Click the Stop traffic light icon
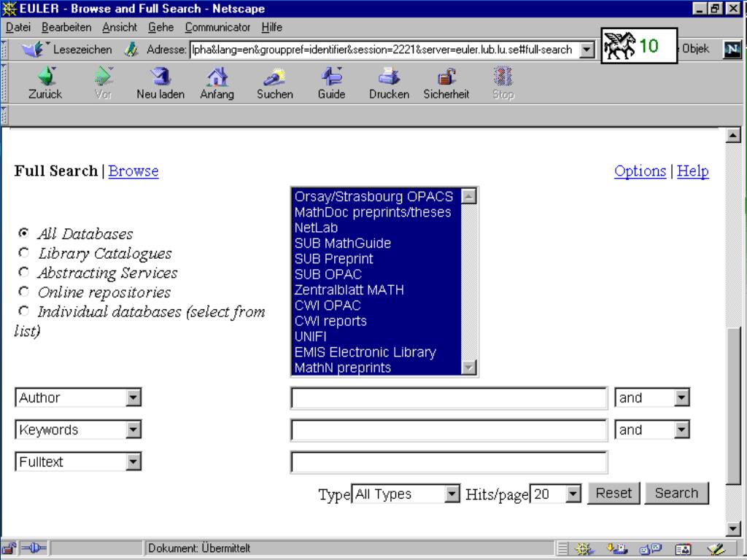Image resolution: width=747 pixels, height=560 pixels. click(503, 76)
